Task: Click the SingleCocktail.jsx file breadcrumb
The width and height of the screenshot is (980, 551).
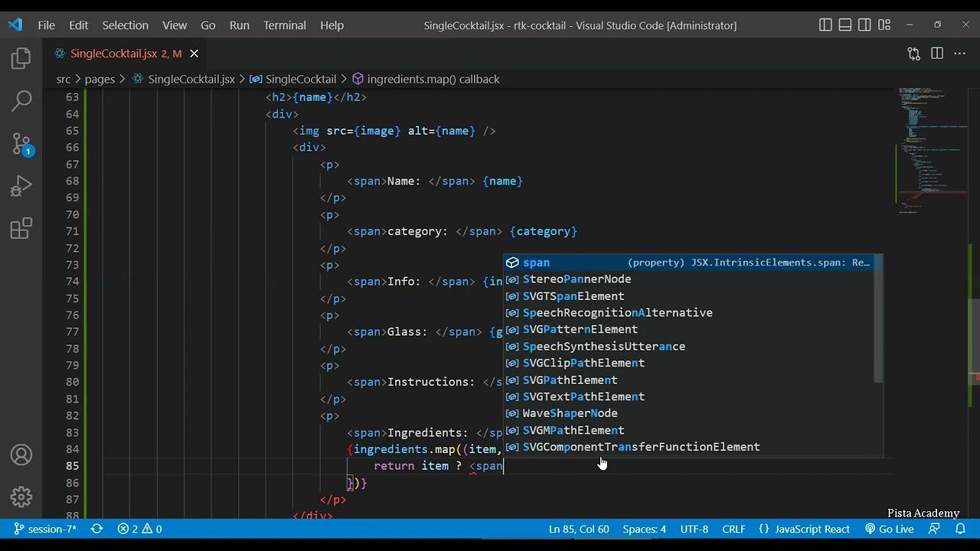Action: (184, 79)
